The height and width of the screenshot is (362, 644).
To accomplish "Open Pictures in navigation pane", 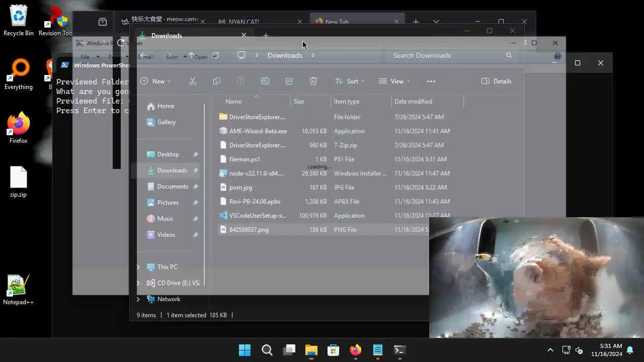I will coord(168,203).
